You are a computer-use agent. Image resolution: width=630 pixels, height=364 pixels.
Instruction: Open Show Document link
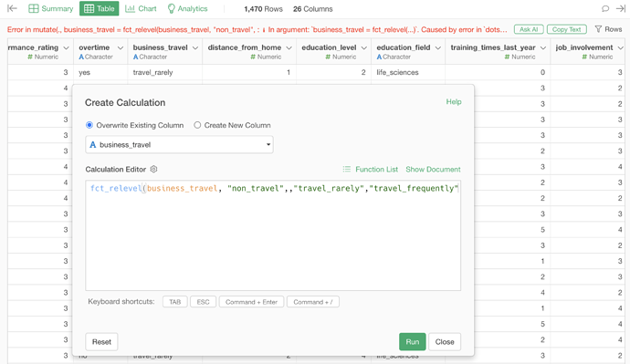(433, 170)
